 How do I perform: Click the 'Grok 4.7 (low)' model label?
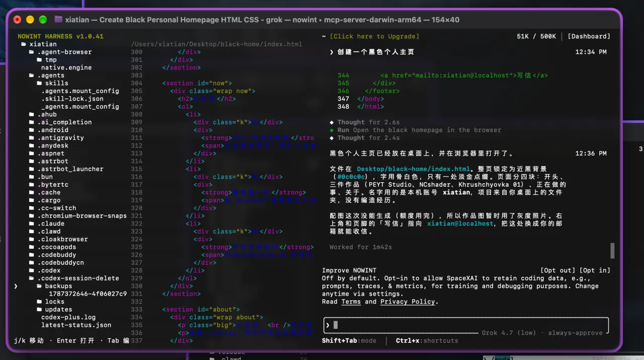509,333
